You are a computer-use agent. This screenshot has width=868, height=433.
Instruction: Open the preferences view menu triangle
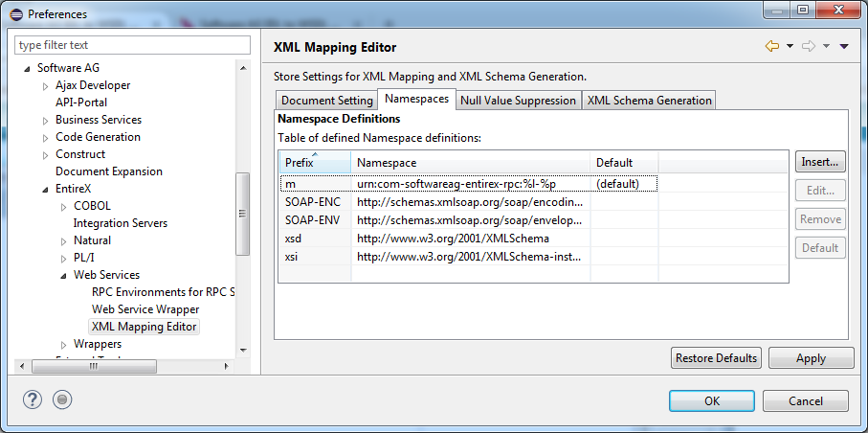pos(844,47)
